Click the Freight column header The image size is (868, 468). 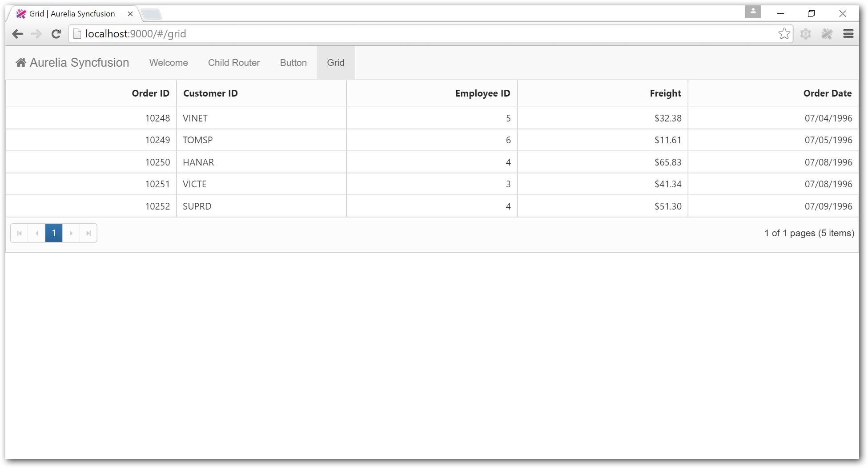tap(665, 93)
